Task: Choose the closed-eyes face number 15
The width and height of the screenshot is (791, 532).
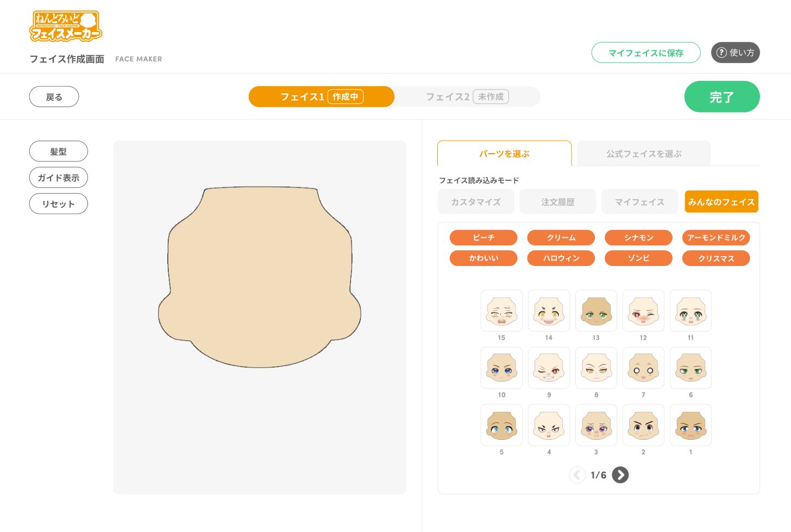Action: (x=501, y=311)
